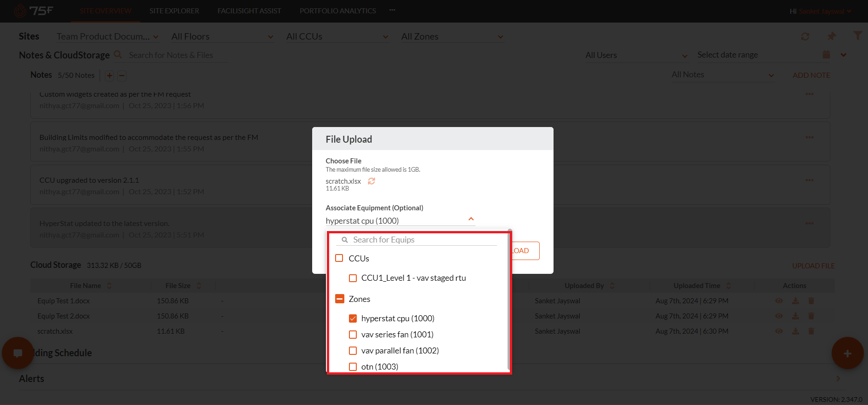Click the Upload button in File Upload dialog

pos(525,251)
